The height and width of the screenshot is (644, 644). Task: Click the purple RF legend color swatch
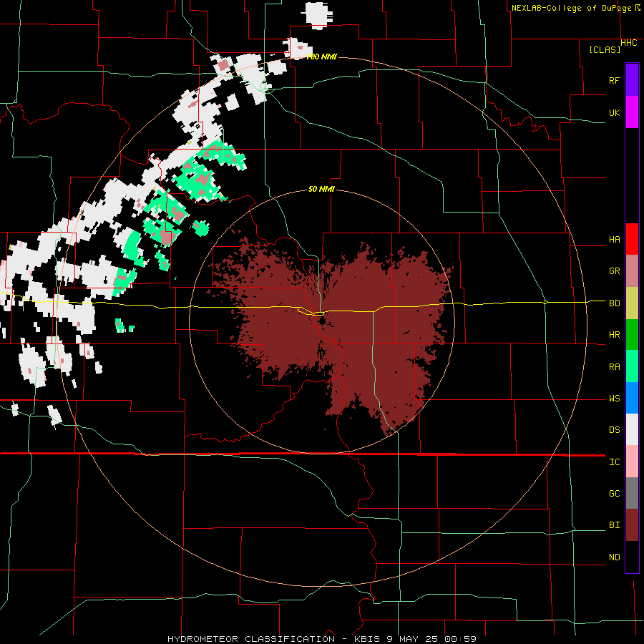pos(632,79)
